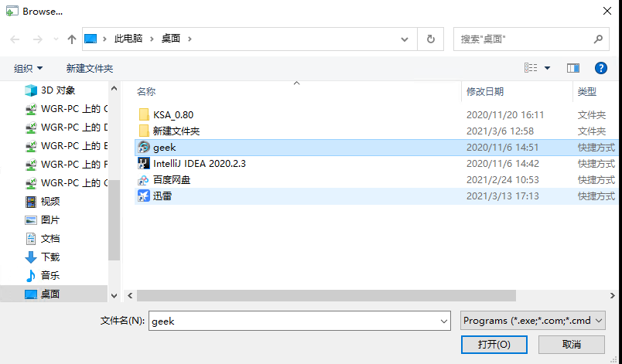Click the 取消 button

pos(572,344)
